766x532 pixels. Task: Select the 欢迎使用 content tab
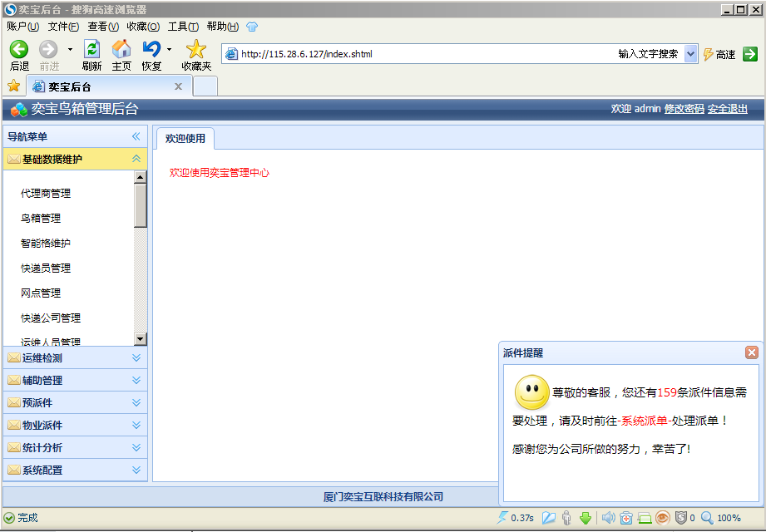coord(185,139)
